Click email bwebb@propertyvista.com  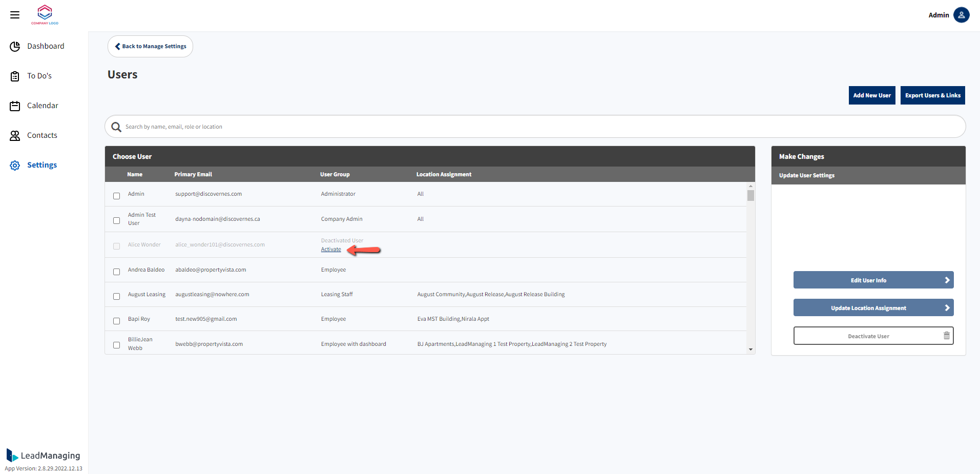(x=209, y=344)
